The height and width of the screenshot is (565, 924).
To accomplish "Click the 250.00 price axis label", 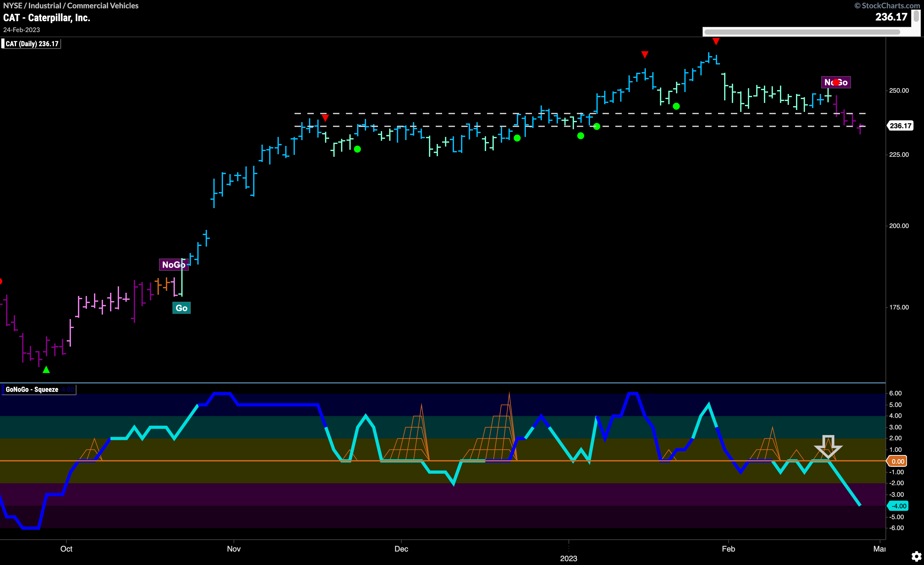I will pyautogui.click(x=899, y=91).
